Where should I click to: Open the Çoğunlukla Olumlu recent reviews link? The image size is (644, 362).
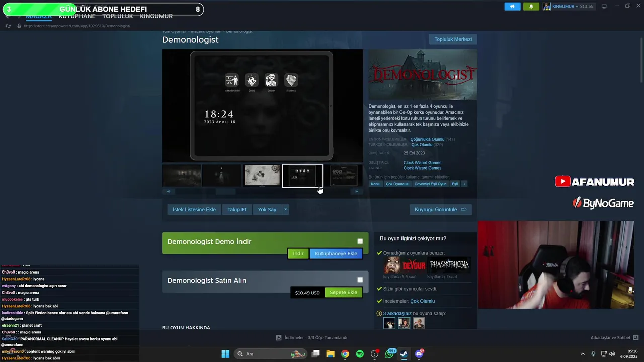click(x=427, y=139)
